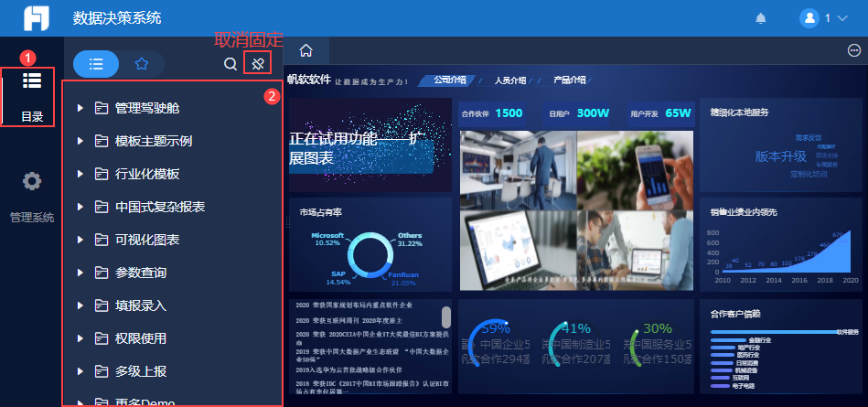Click the 59% 中国企业 gauge
This screenshot has width=868, height=407.
(x=496, y=343)
